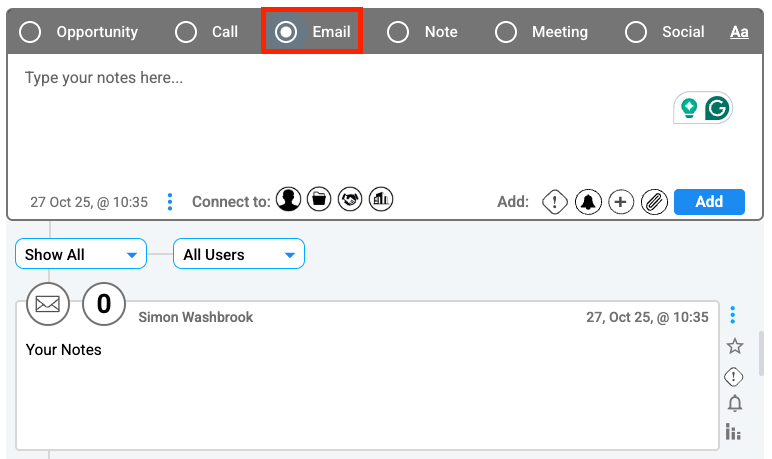Connect note to a project folder icon
The width and height of the screenshot is (772, 459).
click(x=319, y=200)
